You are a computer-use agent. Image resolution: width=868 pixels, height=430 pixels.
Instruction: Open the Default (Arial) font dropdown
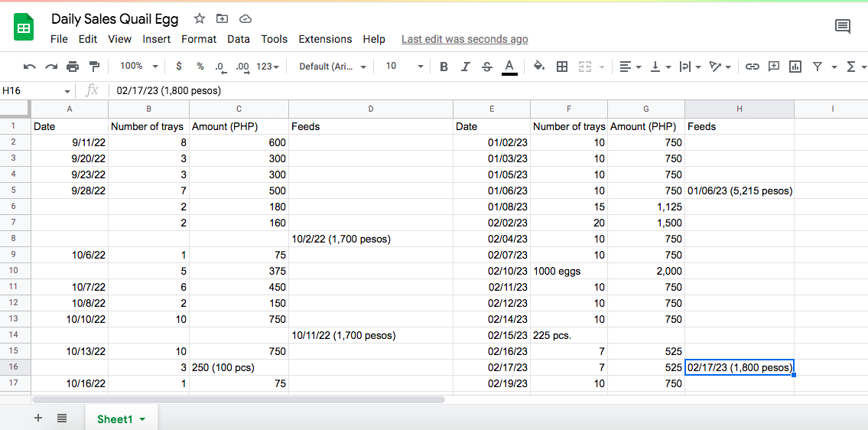(x=333, y=66)
